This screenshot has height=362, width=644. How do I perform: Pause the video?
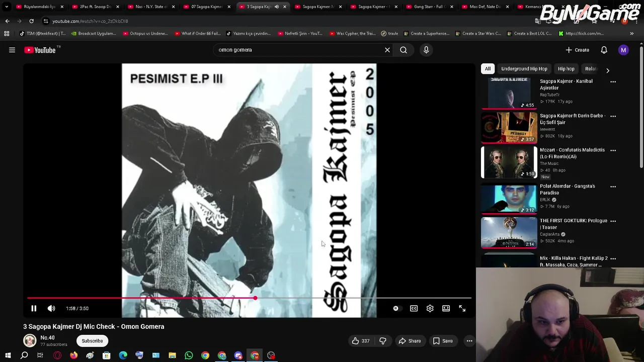point(34,308)
